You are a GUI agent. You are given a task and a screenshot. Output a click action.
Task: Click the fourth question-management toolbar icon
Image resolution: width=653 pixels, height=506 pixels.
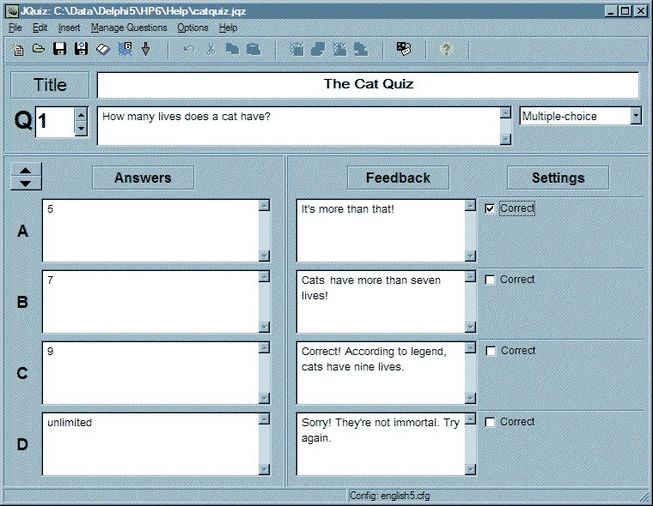pos(361,49)
